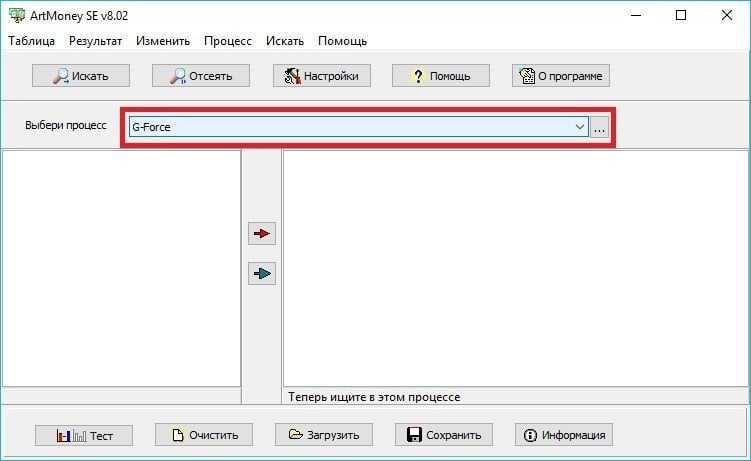Click inside the left results list pane
The height and width of the screenshot is (461, 751).
pyautogui.click(x=122, y=268)
